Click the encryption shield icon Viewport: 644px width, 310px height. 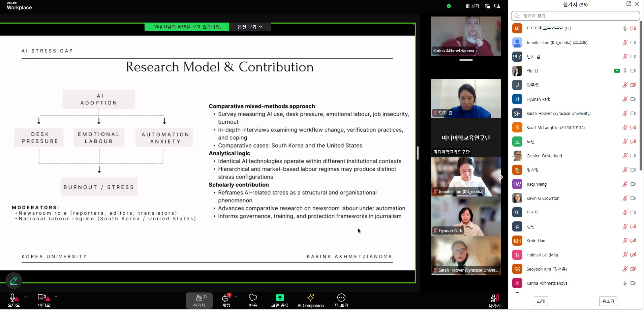tap(449, 6)
